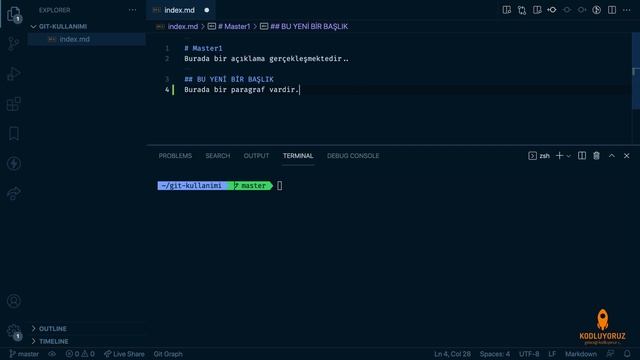Click the file annotations circle-slash icon
This screenshot has height=360, width=640.
[x=597, y=10]
